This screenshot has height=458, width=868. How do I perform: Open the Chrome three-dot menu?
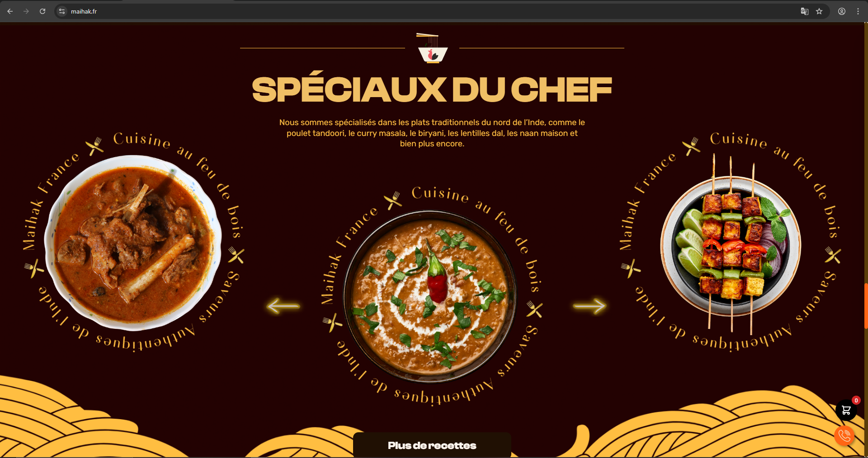[x=858, y=11]
